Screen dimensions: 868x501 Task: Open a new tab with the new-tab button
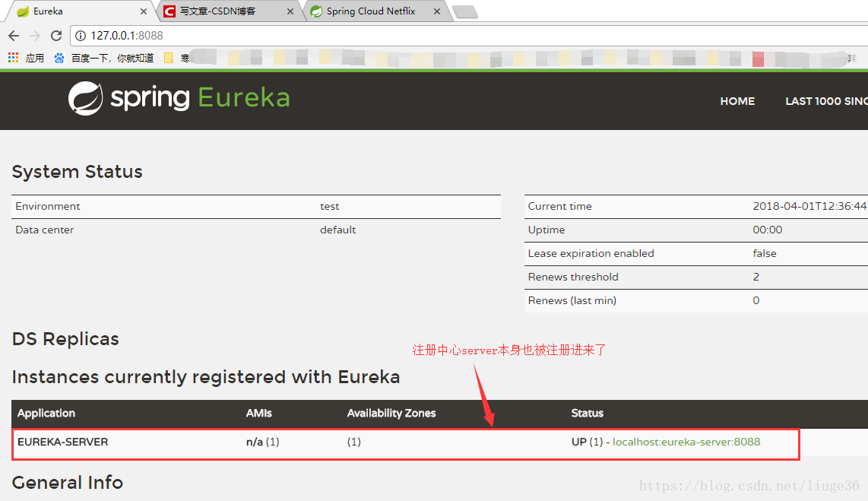(x=465, y=11)
